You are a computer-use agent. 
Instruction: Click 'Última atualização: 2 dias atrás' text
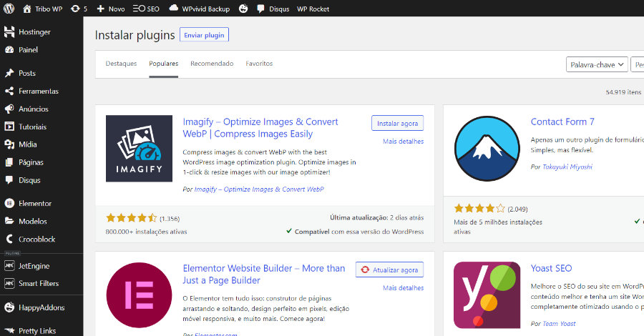point(376,217)
